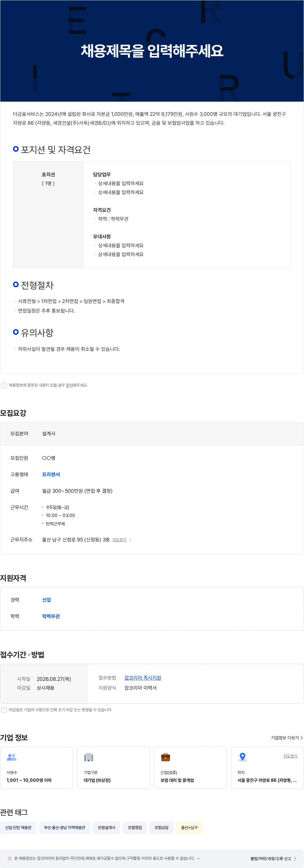304x868 pixels.
Task: Select the 보험설계사 tag
Action: 106,827
